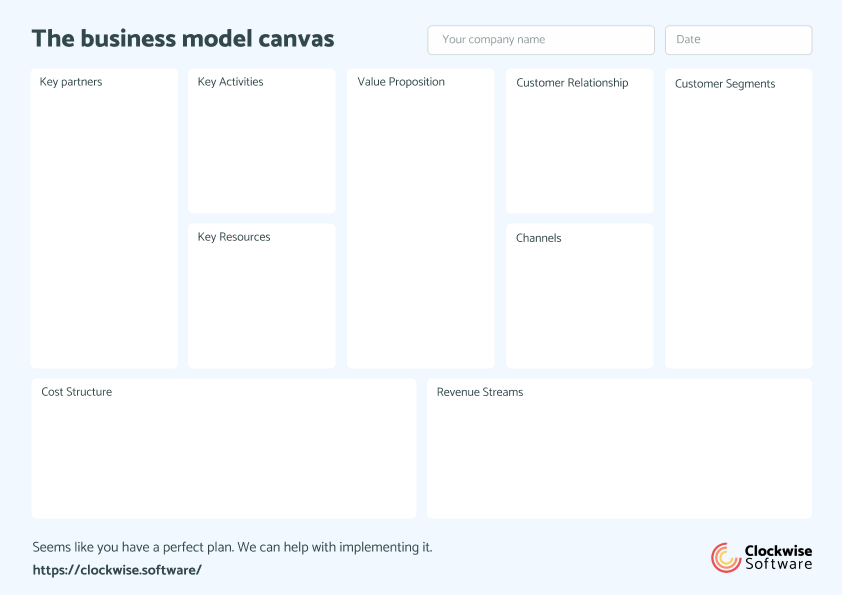Image resolution: width=842 pixels, height=595 pixels.
Task: Click the Customer Relationship box
Action: [x=579, y=140]
